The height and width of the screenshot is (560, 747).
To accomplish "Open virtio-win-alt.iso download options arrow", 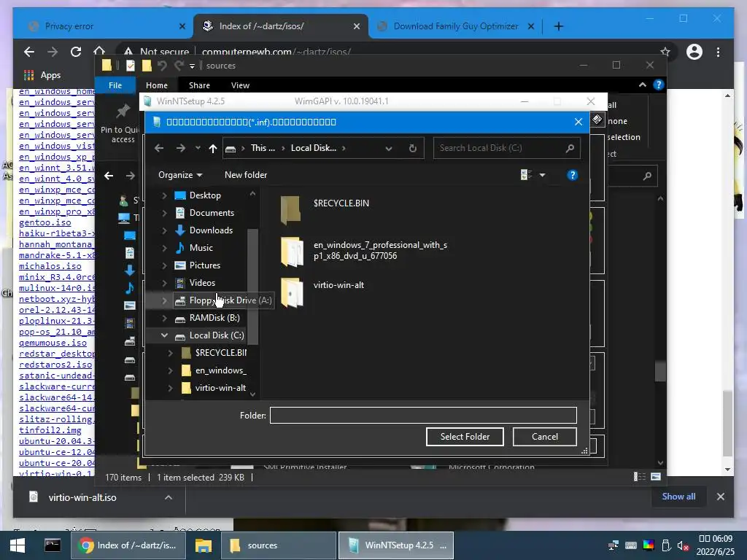I will click(x=169, y=497).
